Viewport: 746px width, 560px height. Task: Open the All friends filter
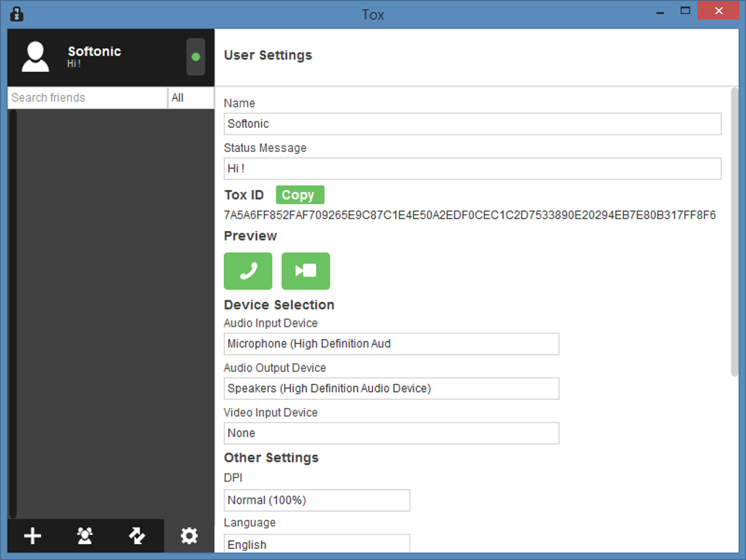190,98
